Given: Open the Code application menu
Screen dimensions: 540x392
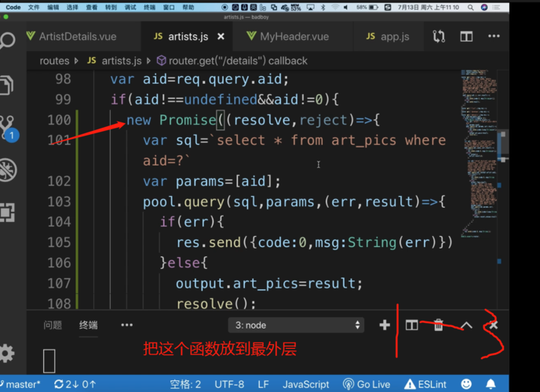Looking at the screenshot, I should [x=13, y=7].
